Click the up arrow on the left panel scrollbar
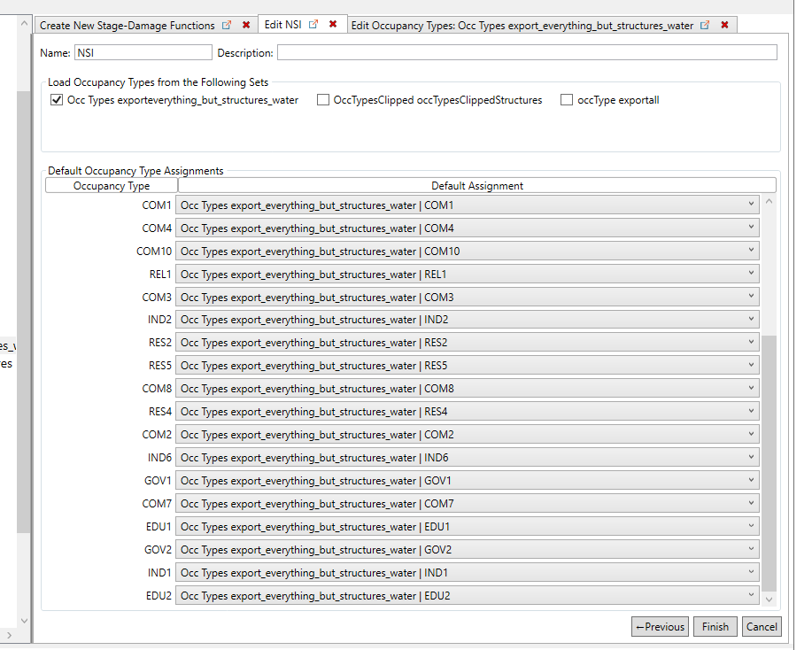The height and width of the screenshot is (650, 812). 24,23
